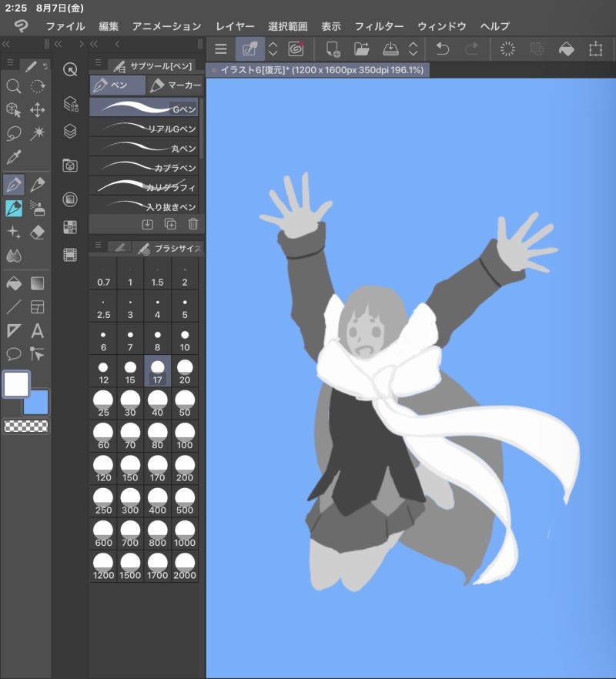
Task: Select the 丸ペン brush
Action: (145, 148)
